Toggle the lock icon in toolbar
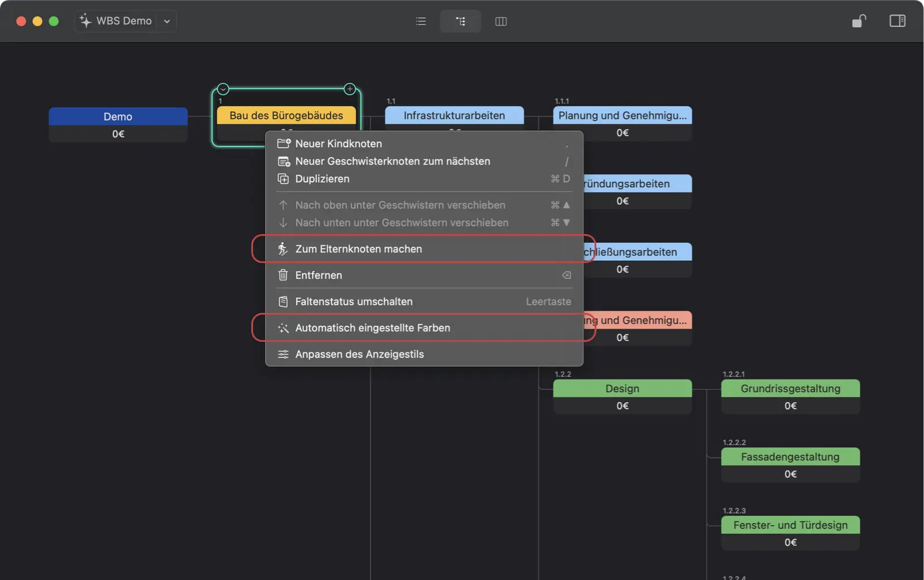Viewport: 924px width, 580px height. pos(859,21)
